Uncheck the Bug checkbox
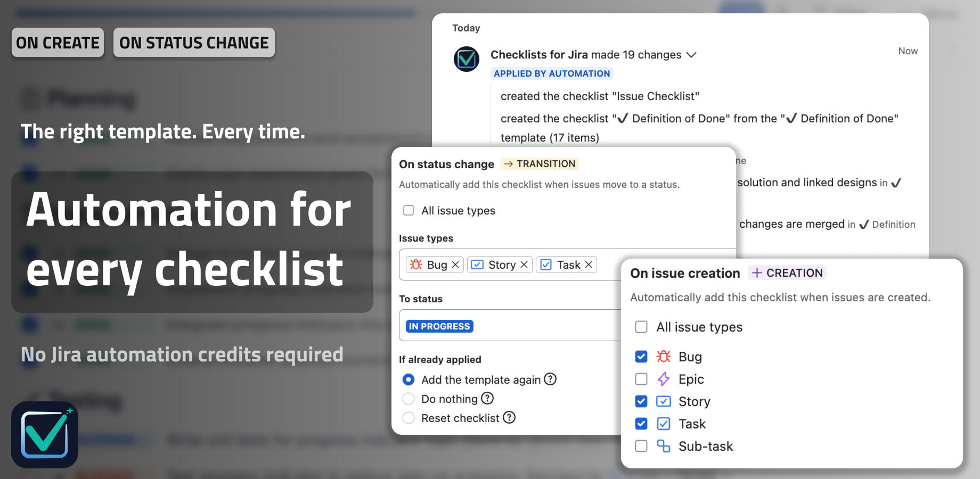This screenshot has width=980, height=479. [641, 357]
